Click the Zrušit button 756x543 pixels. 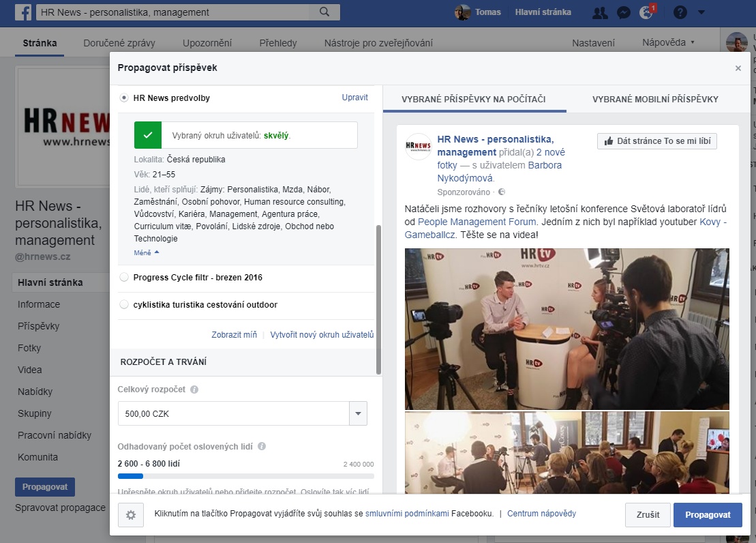point(648,515)
